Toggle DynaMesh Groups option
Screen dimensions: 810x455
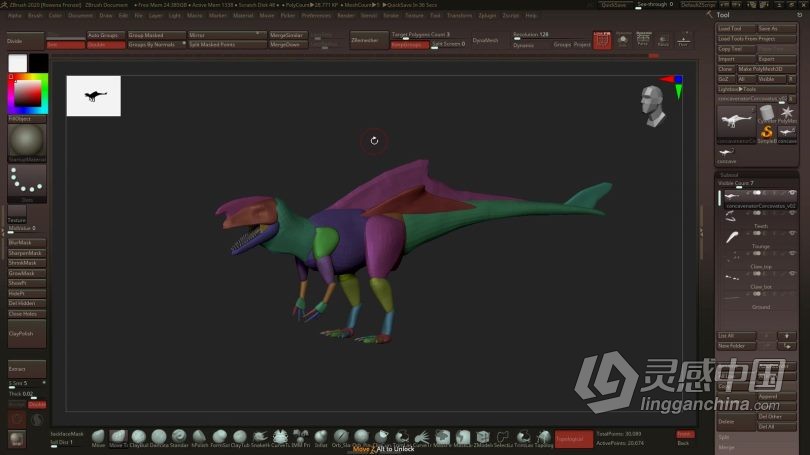(x=562, y=45)
